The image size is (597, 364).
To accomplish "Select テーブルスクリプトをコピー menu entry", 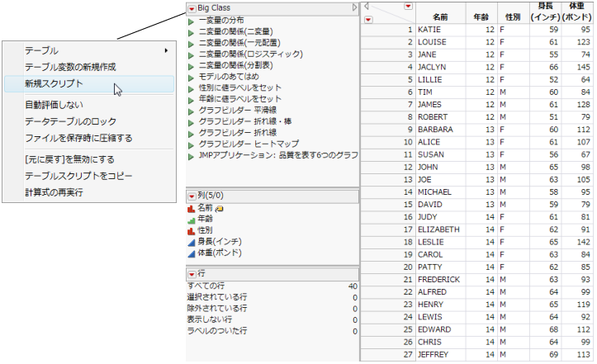I will [x=78, y=176].
